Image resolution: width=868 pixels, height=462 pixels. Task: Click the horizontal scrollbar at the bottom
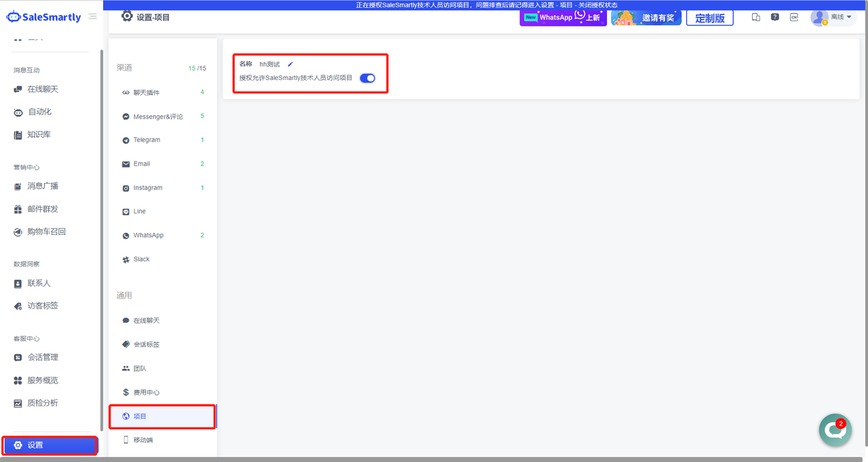(433, 459)
